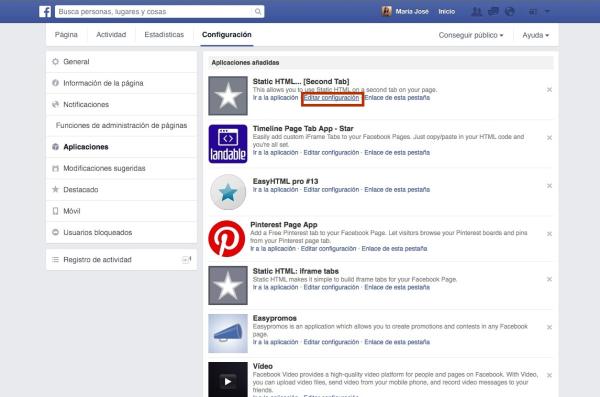Open notifications globe icon
This screenshot has height=397, width=600.
[509, 11]
